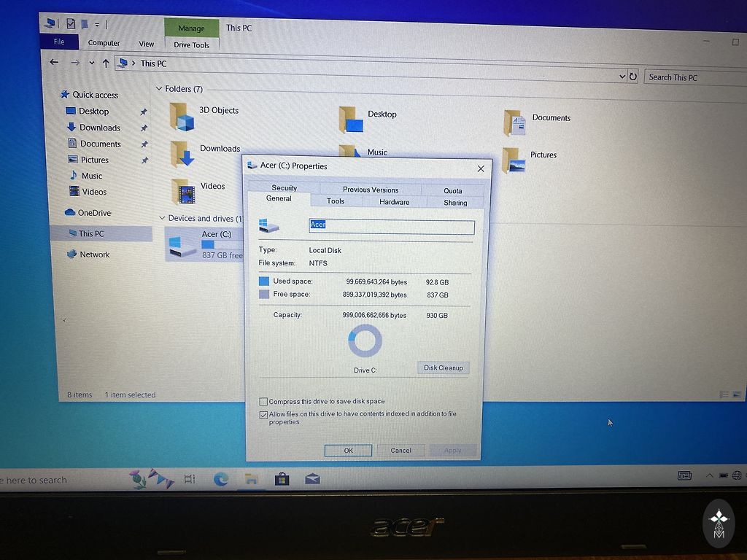Open Microsoft Store from the taskbar

282,479
